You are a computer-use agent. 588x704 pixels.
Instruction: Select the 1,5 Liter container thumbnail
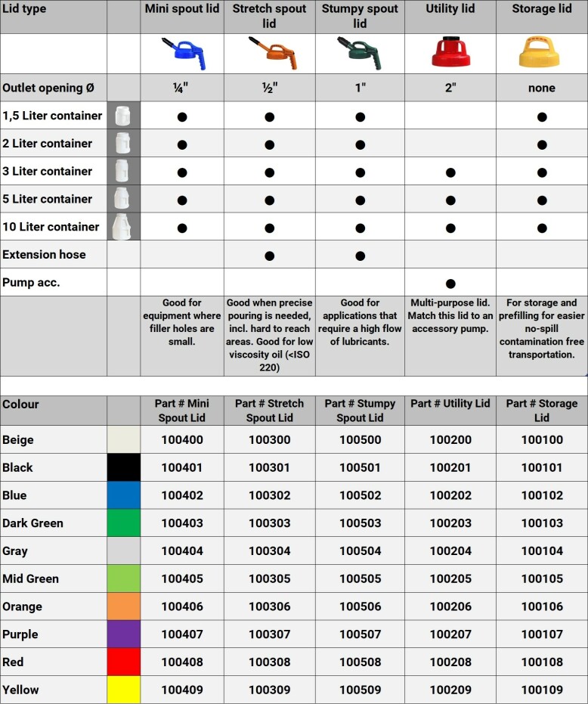[122, 116]
